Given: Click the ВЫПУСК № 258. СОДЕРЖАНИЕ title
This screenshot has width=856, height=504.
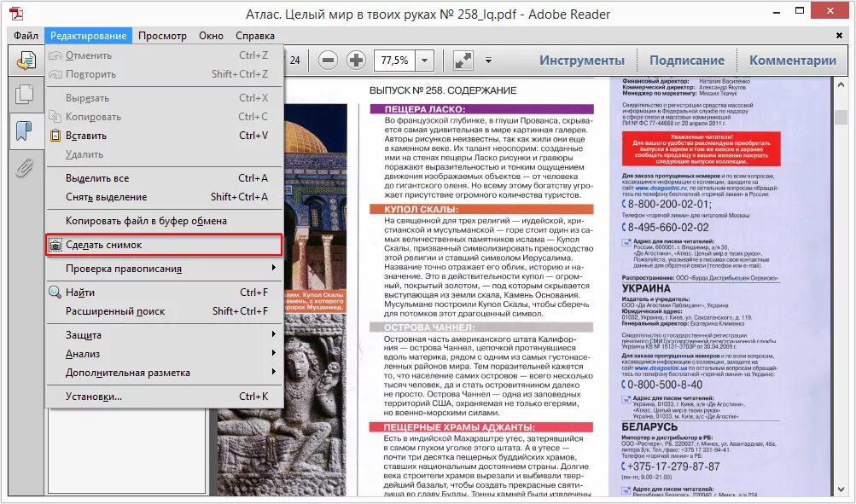Looking at the screenshot, I should coord(443,90).
